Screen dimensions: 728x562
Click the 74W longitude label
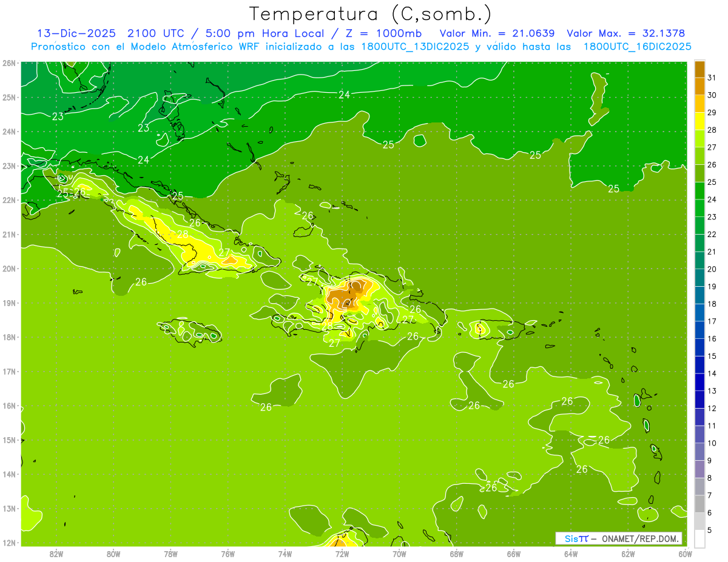pyautogui.click(x=285, y=553)
